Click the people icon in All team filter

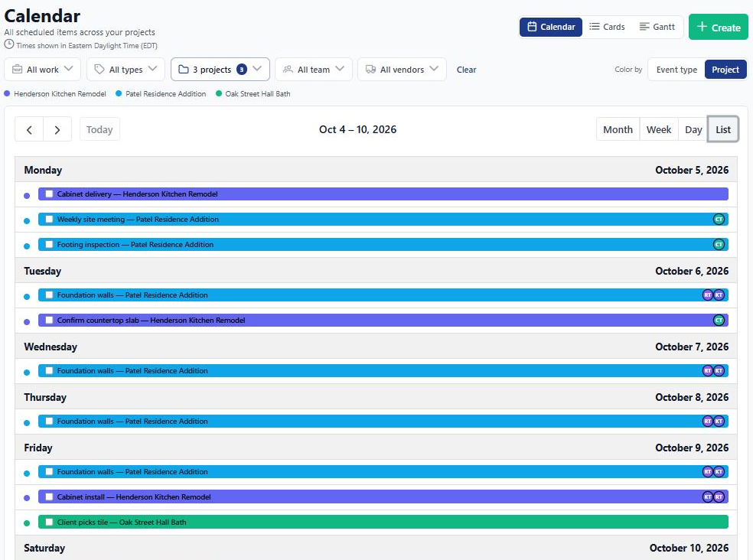[288, 69]
